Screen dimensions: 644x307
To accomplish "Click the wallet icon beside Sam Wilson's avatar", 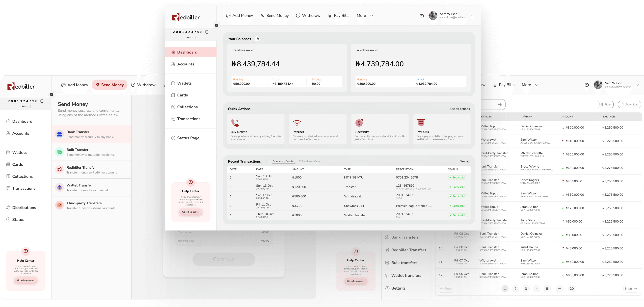I will [x=422, y=15].
